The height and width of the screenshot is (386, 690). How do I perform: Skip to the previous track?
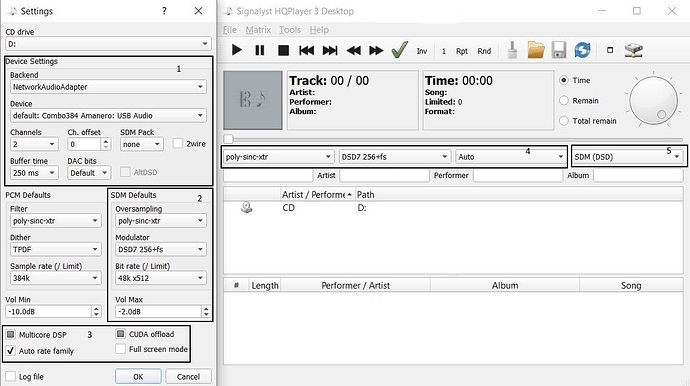coord(307,51)
